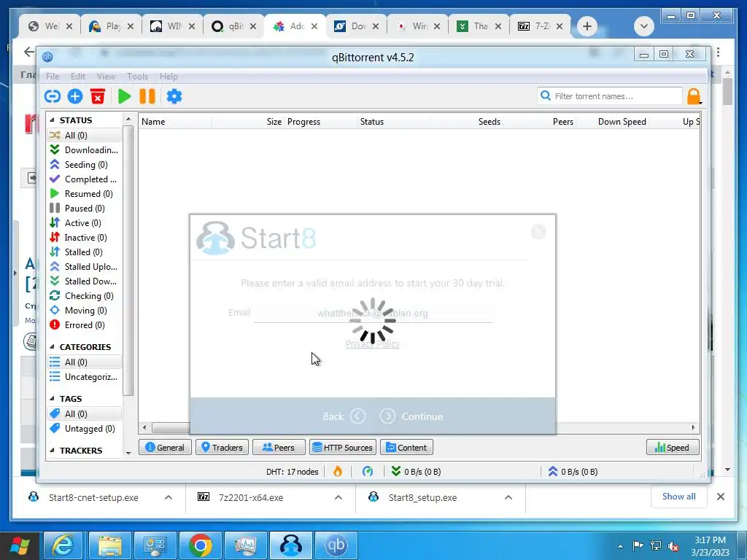The height and width of the screenshot is (560, 747).
Task: Click the DHT: 17 nodes status
Action: point(292,472)
